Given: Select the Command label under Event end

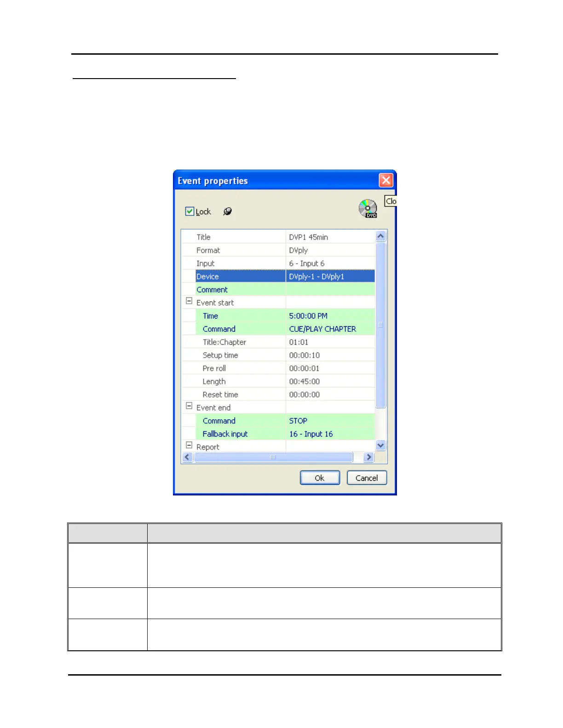Looking at the screenshot, I should tap(219, 421).
